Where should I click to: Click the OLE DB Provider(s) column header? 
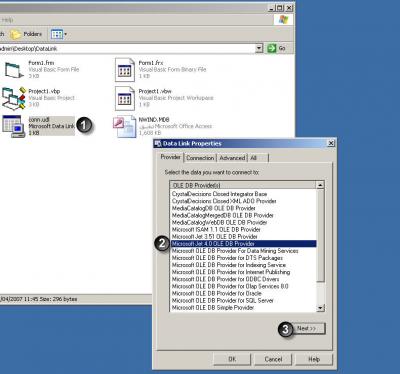(x=243, y=185)
